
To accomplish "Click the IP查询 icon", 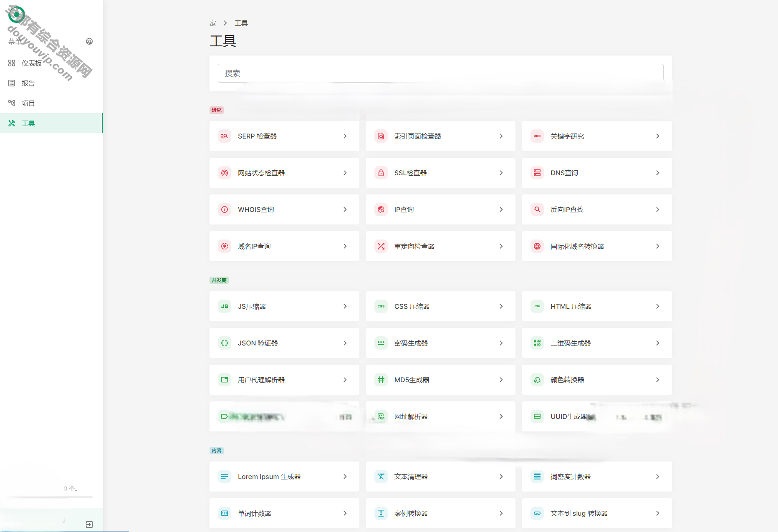I will pyautogui.click(x=381, y=209).
